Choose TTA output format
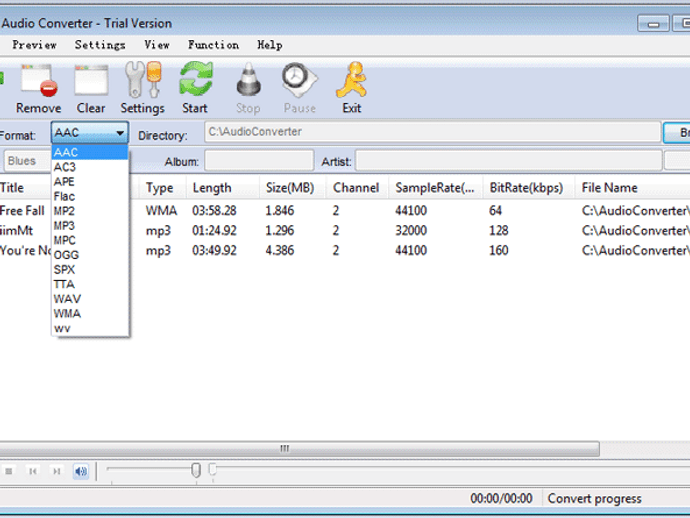The height and width of the screenshot is (518, 690). point(90,284)
